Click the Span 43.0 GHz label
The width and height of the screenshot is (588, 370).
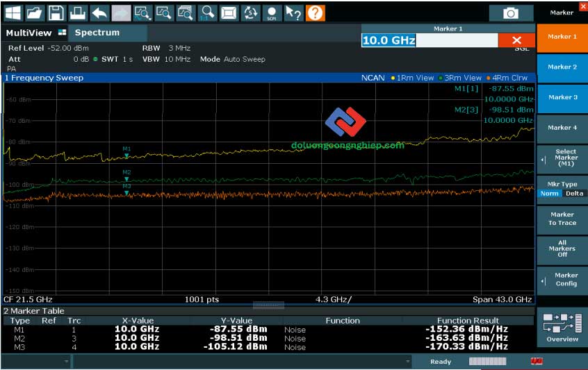[x=502, y=299]
